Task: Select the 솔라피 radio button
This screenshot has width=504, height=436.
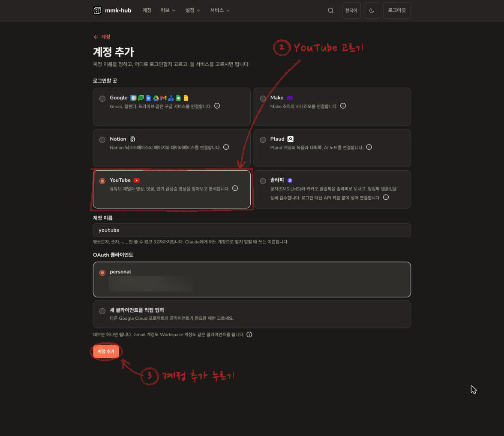Action: point(263,181)
